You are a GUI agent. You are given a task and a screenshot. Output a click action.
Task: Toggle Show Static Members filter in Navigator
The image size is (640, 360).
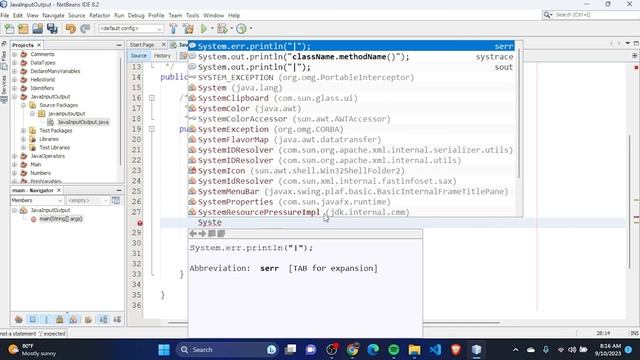(46, 320)
